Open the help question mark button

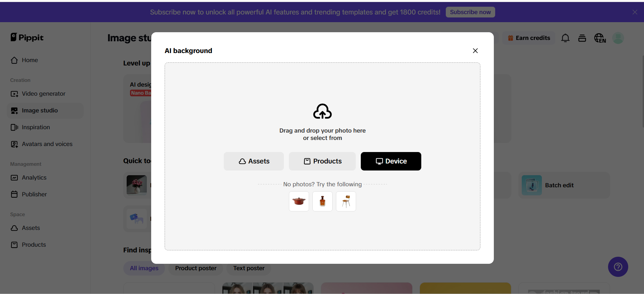(x=618, y=267)
